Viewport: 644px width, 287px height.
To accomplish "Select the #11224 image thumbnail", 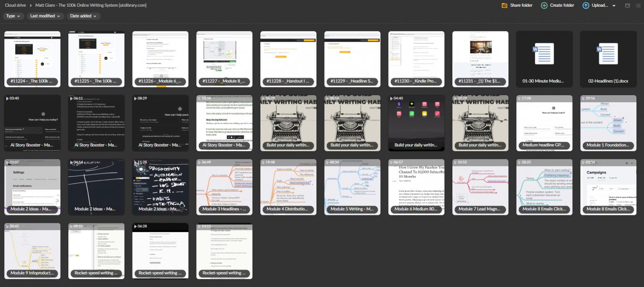I will [x=32, y=59].
